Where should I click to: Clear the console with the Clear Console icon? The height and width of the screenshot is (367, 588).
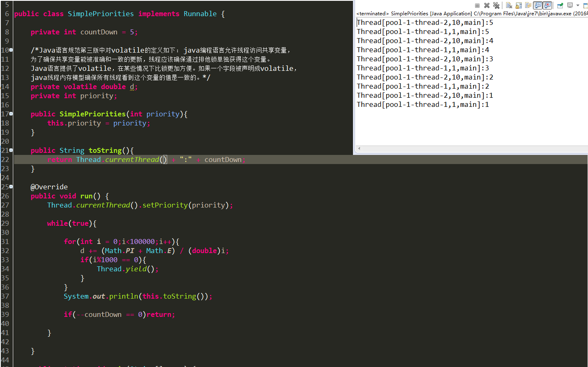pyautogui.click(x=509, y=5)
